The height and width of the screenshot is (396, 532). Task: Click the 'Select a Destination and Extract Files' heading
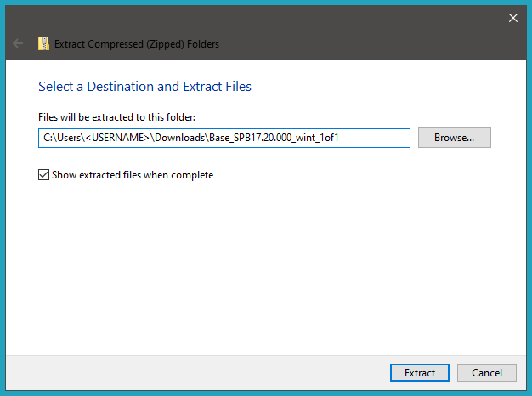144,86
